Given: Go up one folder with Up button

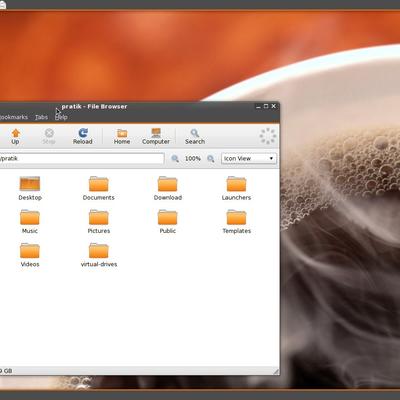Looking at the screenshot, I should point(15,136).
